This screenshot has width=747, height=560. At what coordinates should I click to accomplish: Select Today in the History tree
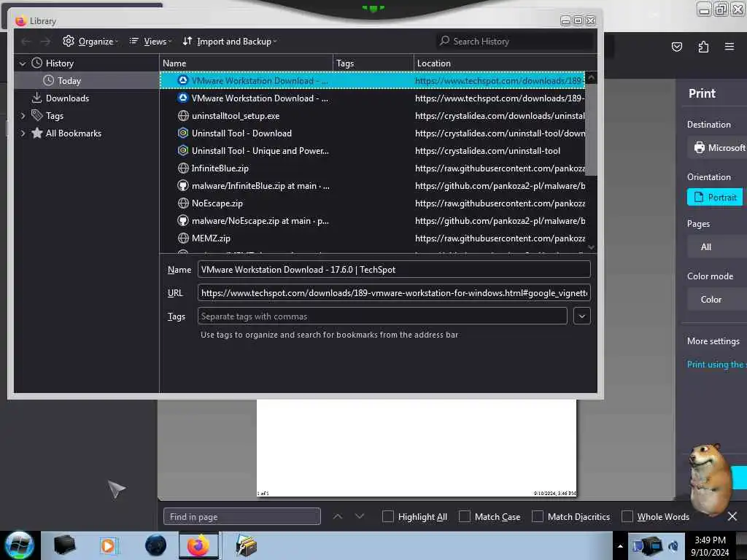69,81
